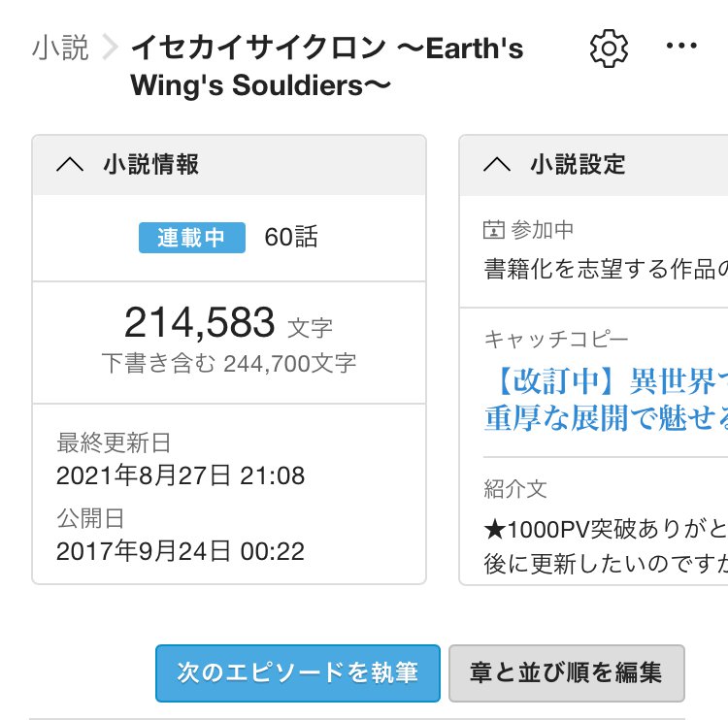Click the 最終更新日 date 2021年8月27日
Image resolution: width=728 pixels, height=720 pixels.
click(x=181, y=476)
